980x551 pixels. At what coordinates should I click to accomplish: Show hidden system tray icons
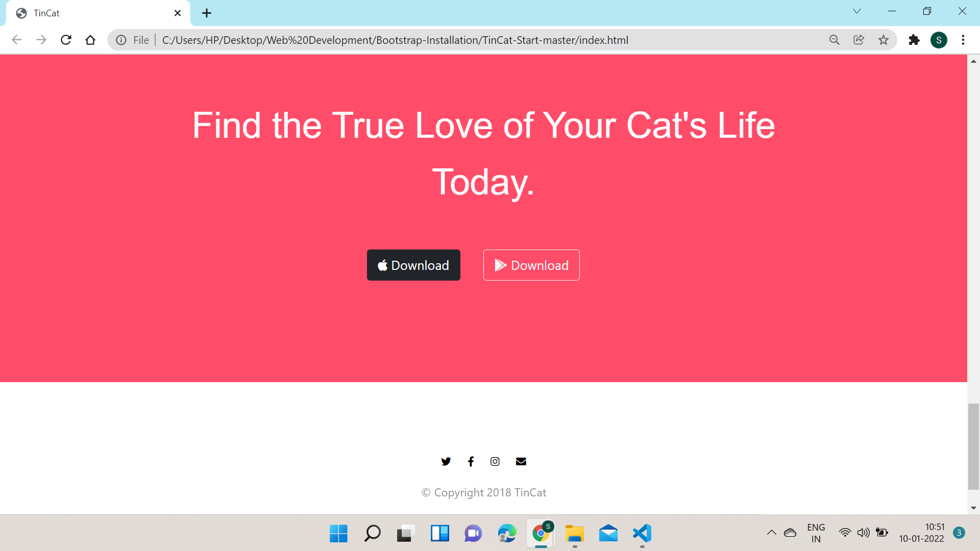point(771,532)
